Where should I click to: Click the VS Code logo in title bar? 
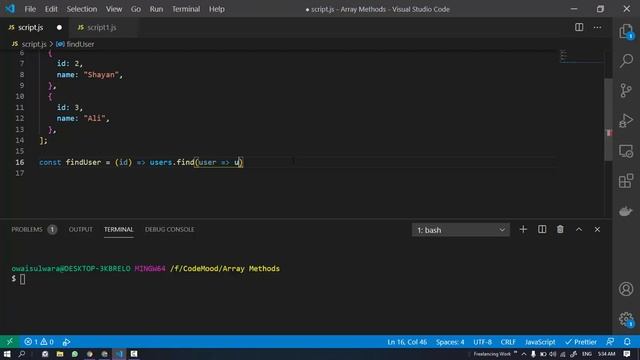click(x=10, y=9)
